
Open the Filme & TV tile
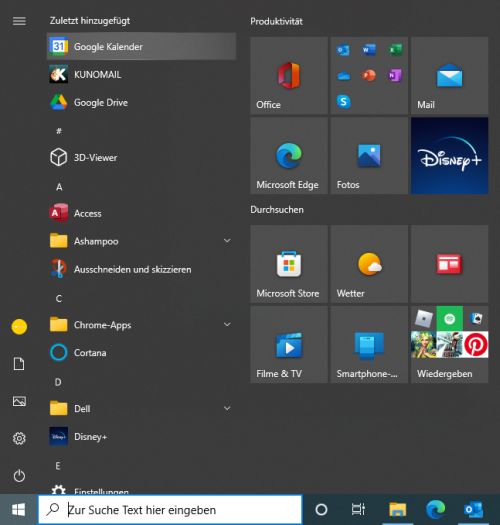coord(289,345)
